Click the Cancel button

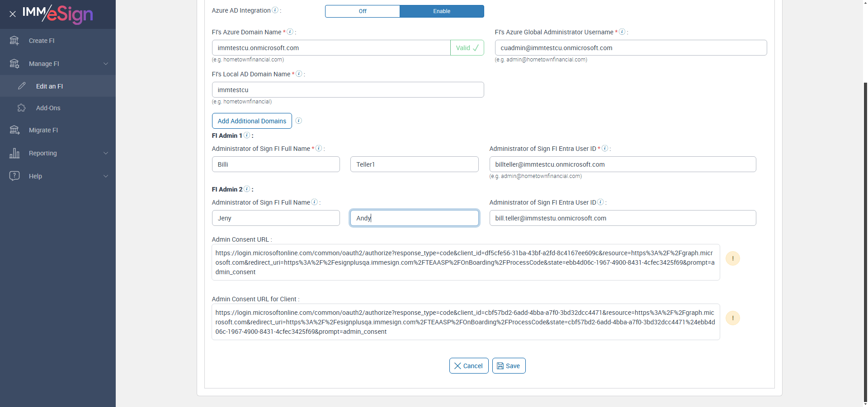pos(468,366)
